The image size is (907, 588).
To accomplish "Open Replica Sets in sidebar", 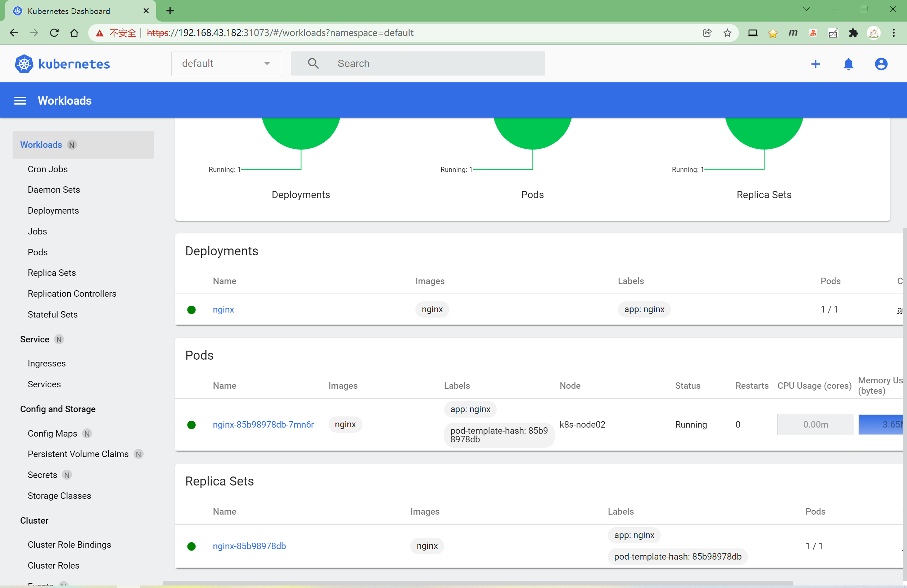I will pos(52,273).
